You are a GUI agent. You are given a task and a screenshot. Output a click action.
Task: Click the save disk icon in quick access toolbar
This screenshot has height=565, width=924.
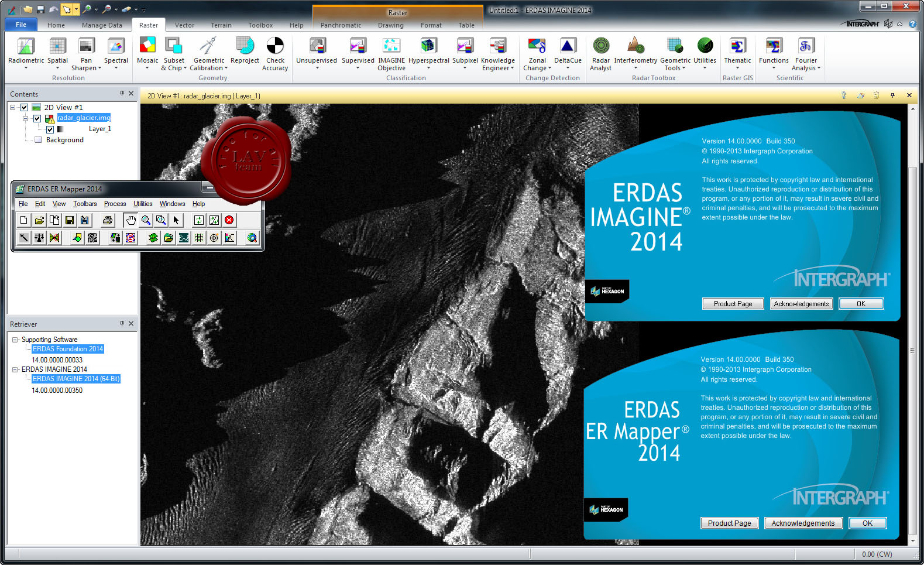point(40,9)
